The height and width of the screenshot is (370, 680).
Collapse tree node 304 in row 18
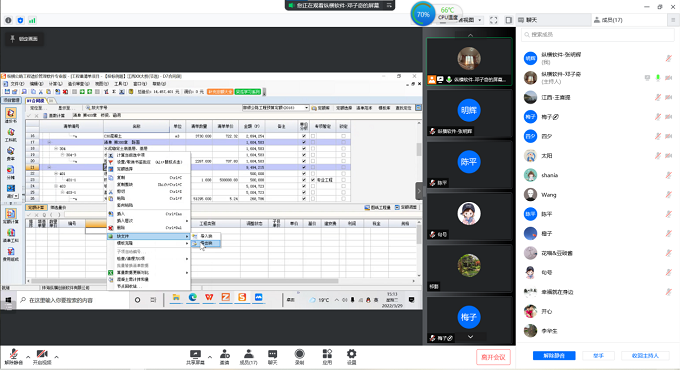[56, 148]
